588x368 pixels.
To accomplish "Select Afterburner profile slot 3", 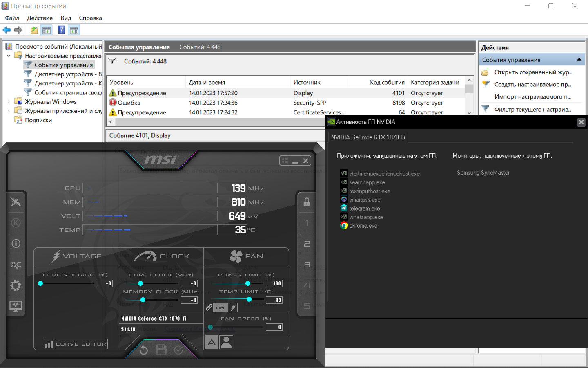I will [307, 265].
